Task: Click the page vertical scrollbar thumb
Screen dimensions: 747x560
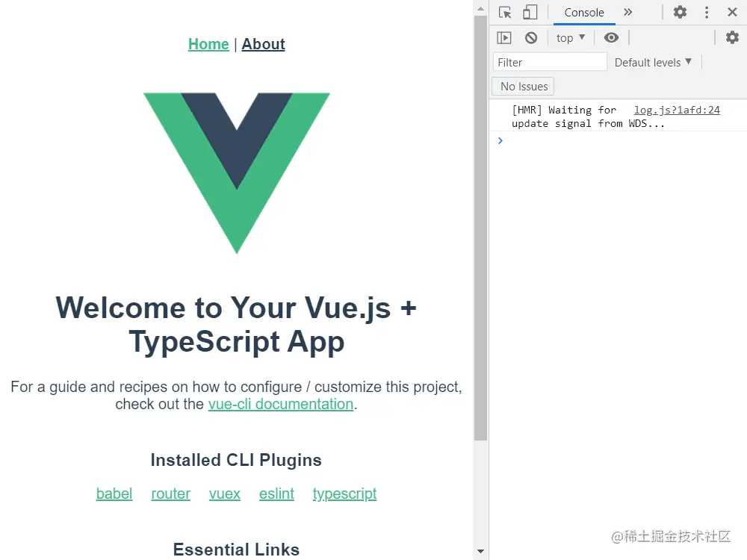Action: click(480, 228)
